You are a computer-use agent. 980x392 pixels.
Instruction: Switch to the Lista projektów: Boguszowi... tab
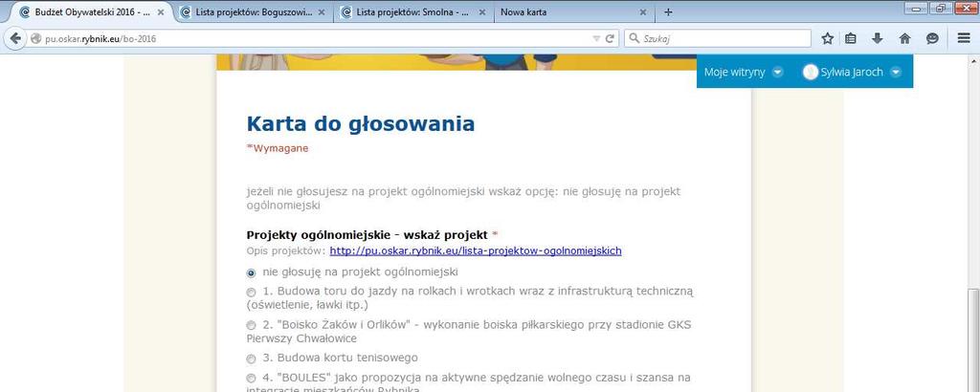pos(253,11)
